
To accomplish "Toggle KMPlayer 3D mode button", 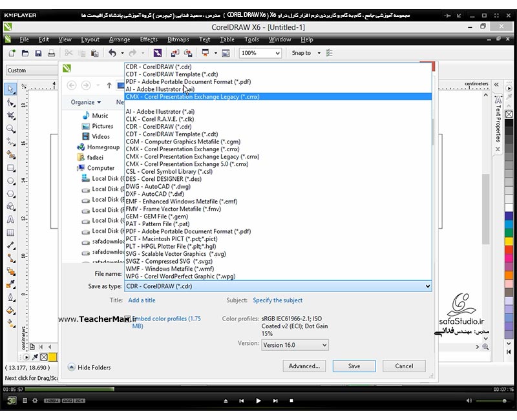I will click(12, 401).
